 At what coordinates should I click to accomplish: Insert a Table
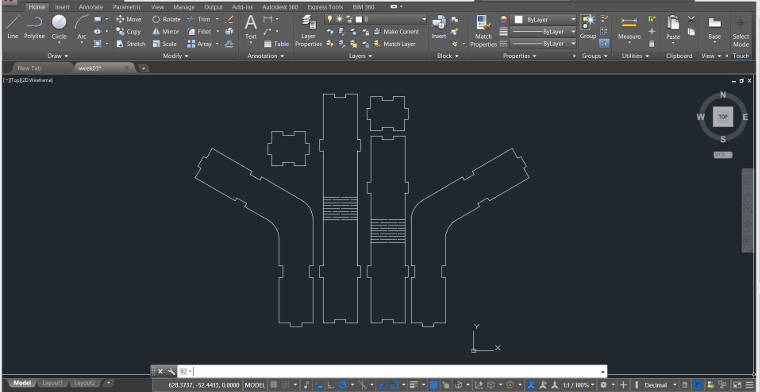pyautogui.click(x=276, y=44)
